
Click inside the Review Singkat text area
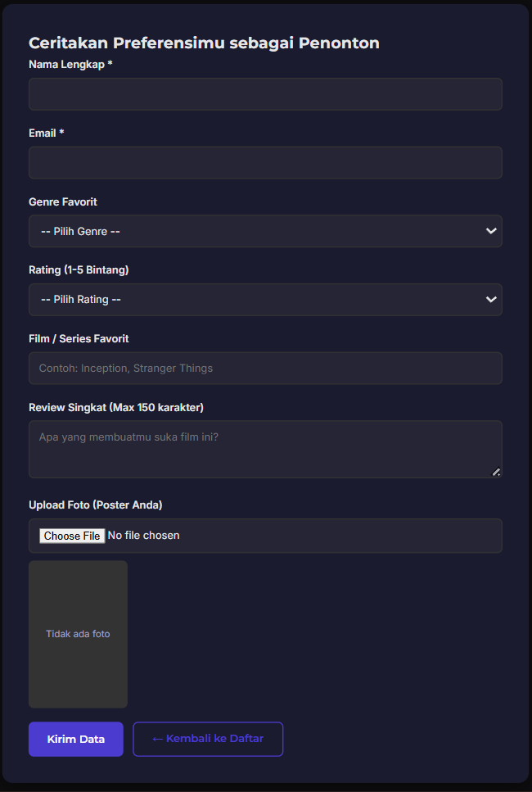[x=265, y=449]
